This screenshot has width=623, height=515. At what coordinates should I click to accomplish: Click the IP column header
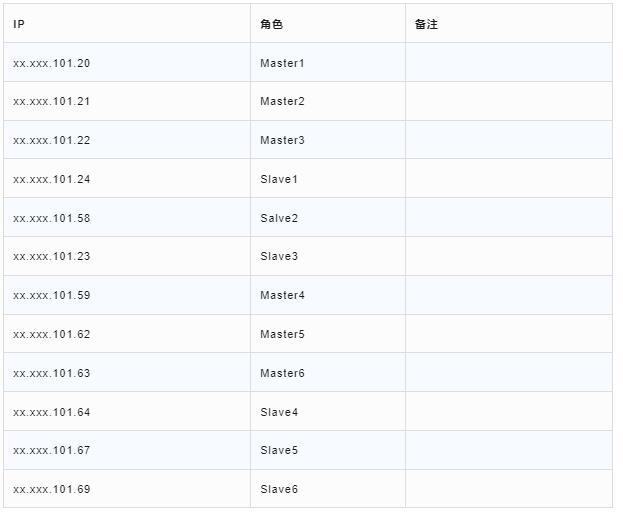19,24
